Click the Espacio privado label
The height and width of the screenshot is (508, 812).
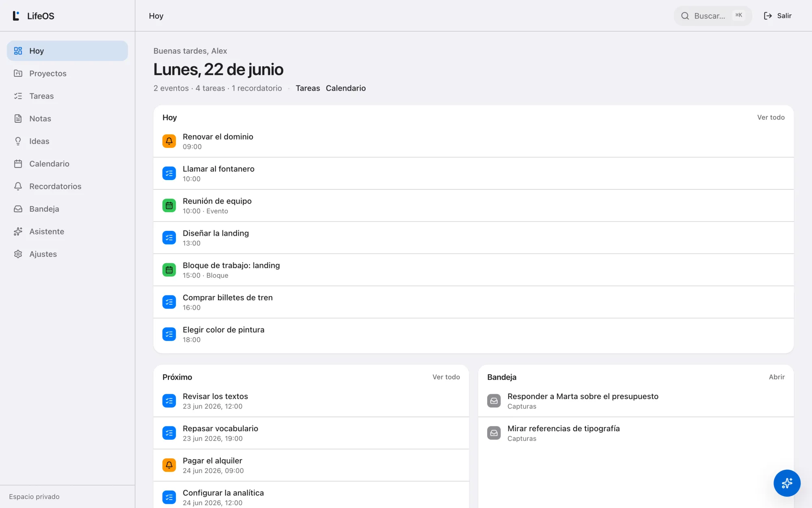pos(34,497)
